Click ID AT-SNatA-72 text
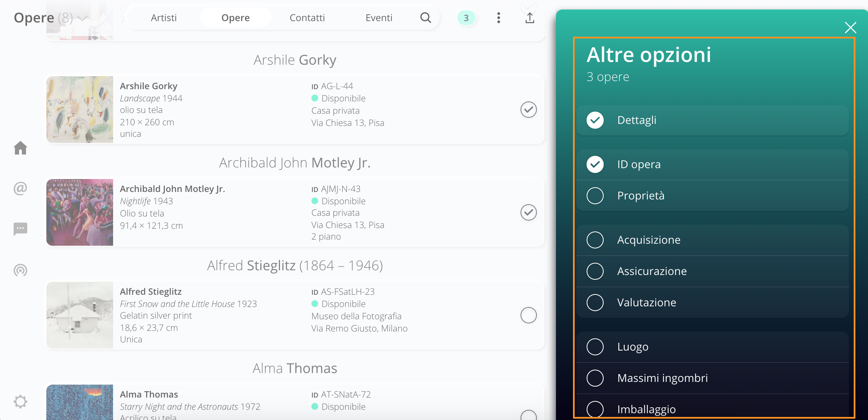The width and height of the screenshot is (868, 420). coord(341,394)
